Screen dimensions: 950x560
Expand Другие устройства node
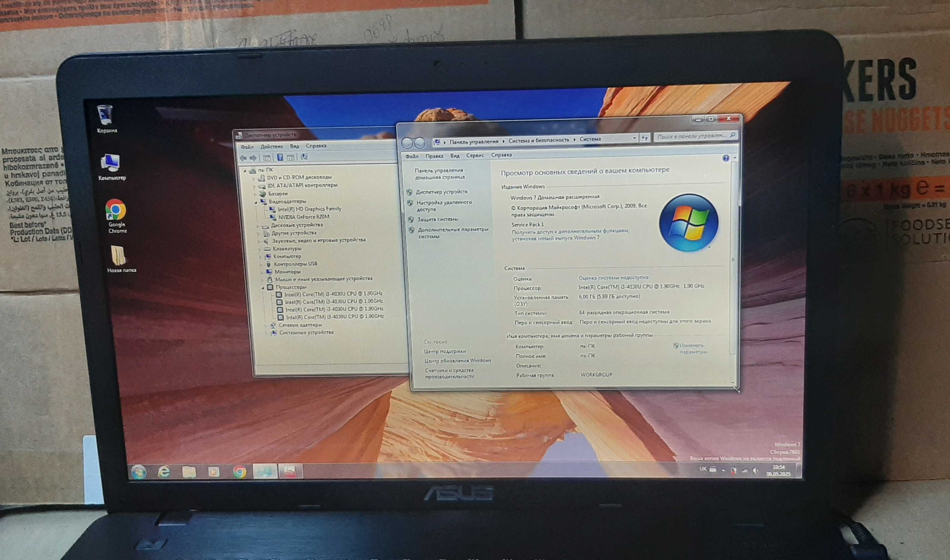click(258, 234)
